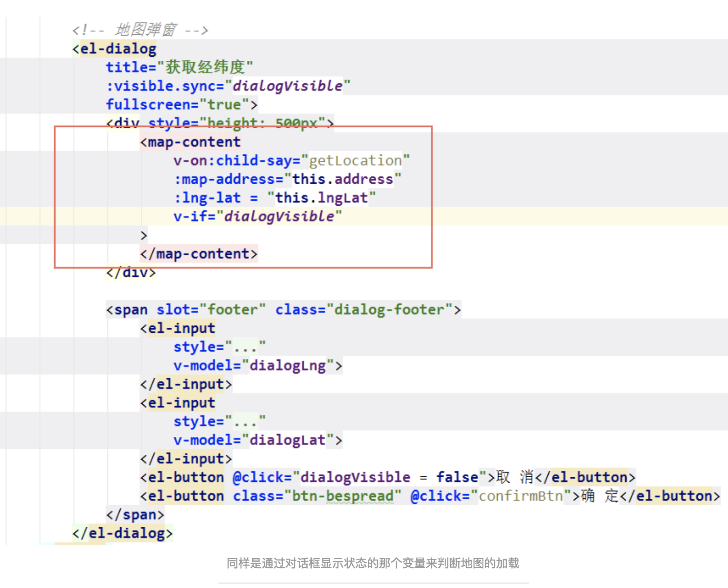
Task: Click the closing /el-dialog tag
Action: coord(123,534)
